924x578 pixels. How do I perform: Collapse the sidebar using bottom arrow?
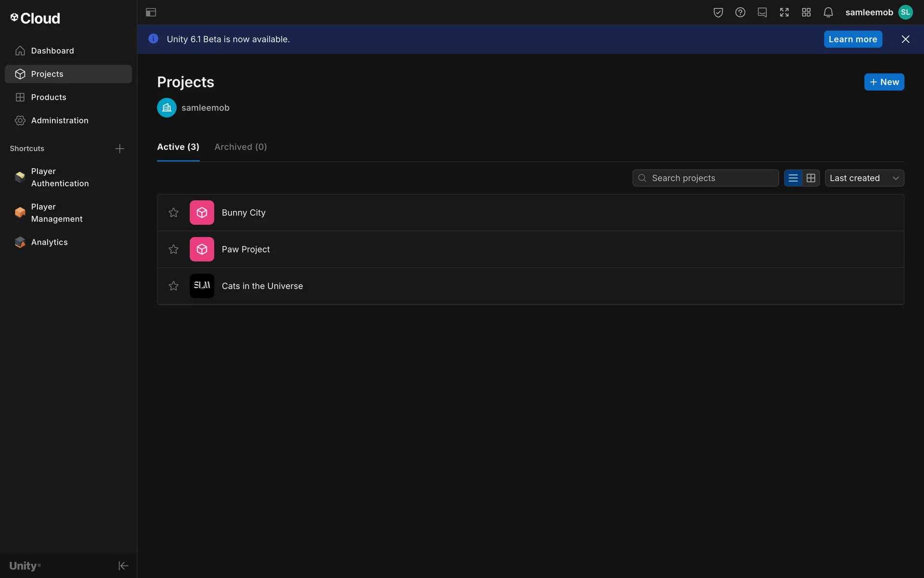[x=123, y=565]
